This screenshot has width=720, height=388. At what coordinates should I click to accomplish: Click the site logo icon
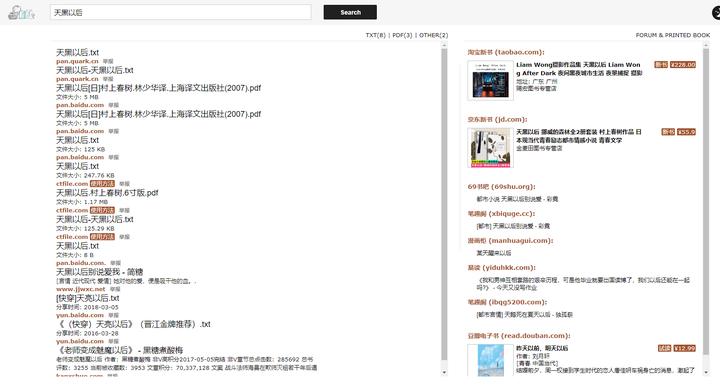point(22,12)
